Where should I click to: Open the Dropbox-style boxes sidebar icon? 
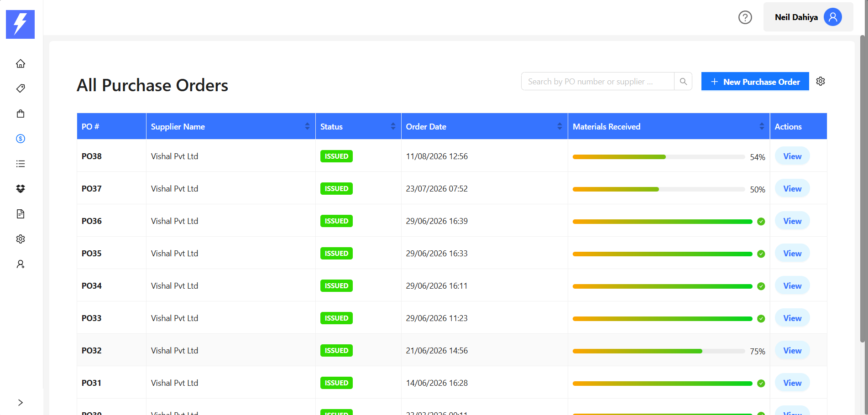pyautogui.click(x=21, y=189)
